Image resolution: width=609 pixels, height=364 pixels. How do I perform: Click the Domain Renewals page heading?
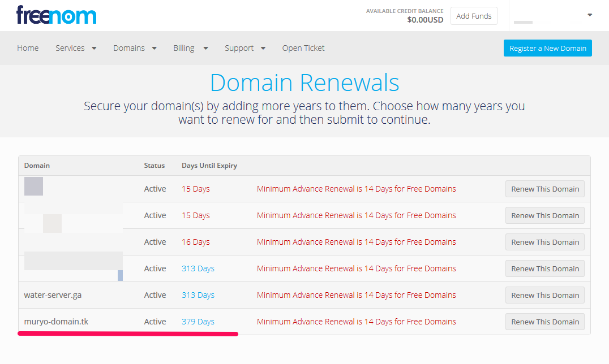[x=304, y=83]
